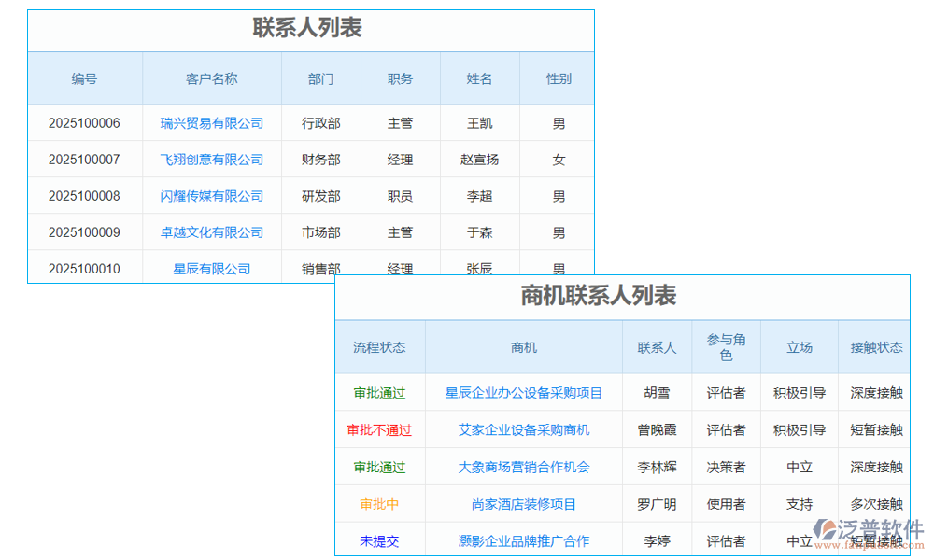Click the 流程状态 column header

pos(380,346)
